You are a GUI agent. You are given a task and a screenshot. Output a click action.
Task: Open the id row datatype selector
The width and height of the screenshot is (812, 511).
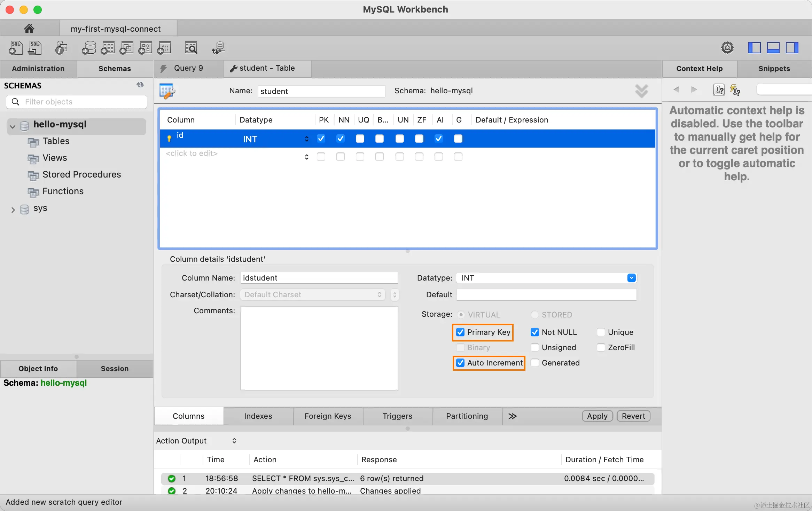tap(306, 139)
